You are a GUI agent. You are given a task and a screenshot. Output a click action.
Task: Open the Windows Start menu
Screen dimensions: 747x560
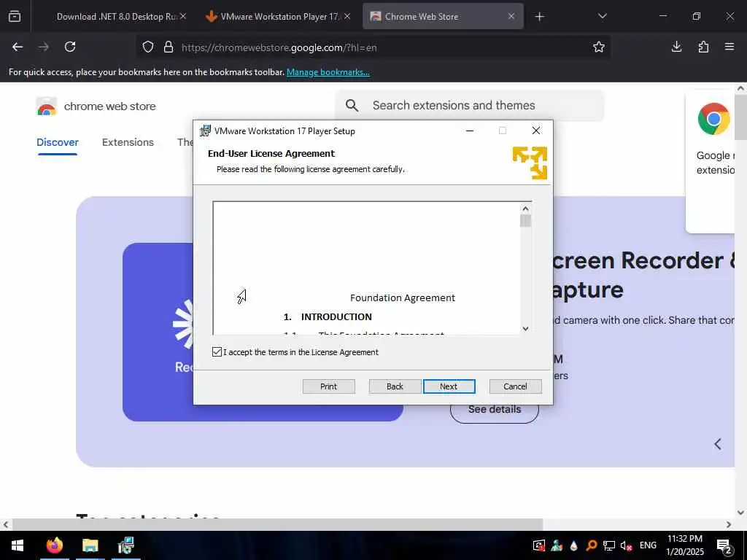point(18,545)
